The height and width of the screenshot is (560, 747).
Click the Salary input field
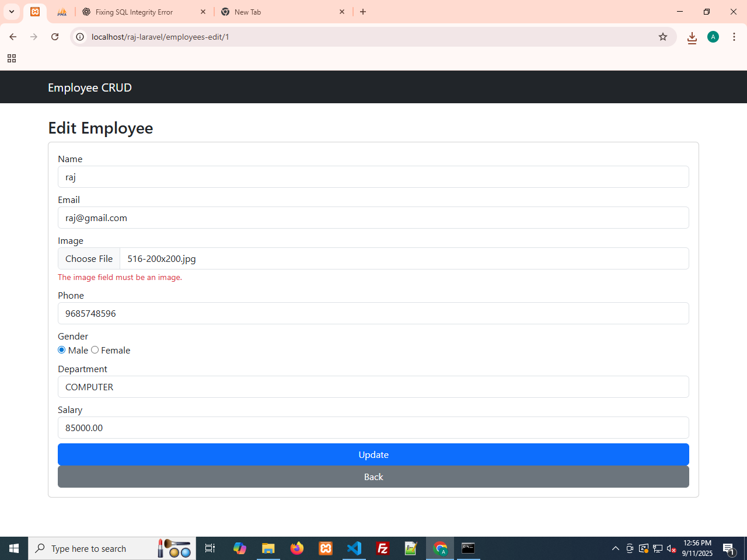pyautogui.click(x=373, y=428)
